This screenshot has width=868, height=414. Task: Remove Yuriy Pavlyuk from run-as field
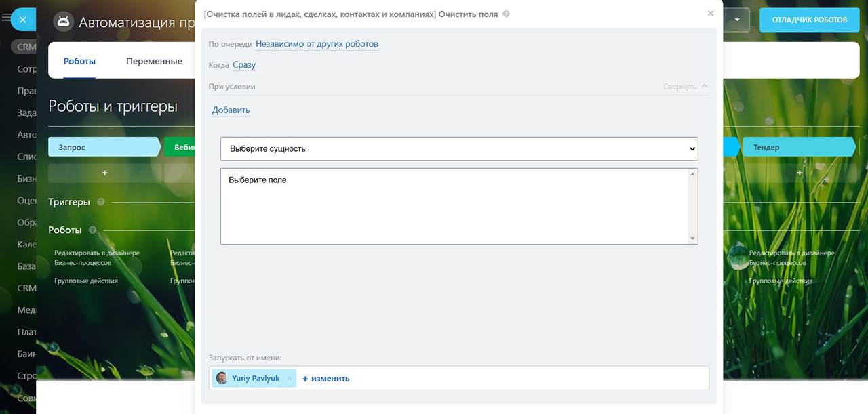tap(289, 378)
